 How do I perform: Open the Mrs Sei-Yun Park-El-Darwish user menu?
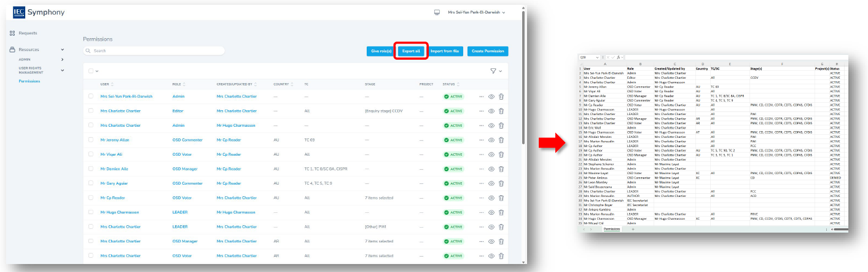pos(476,12)
